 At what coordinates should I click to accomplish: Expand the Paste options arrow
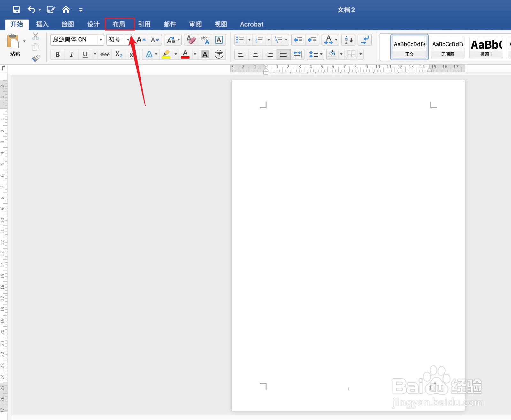coord(24,41)
